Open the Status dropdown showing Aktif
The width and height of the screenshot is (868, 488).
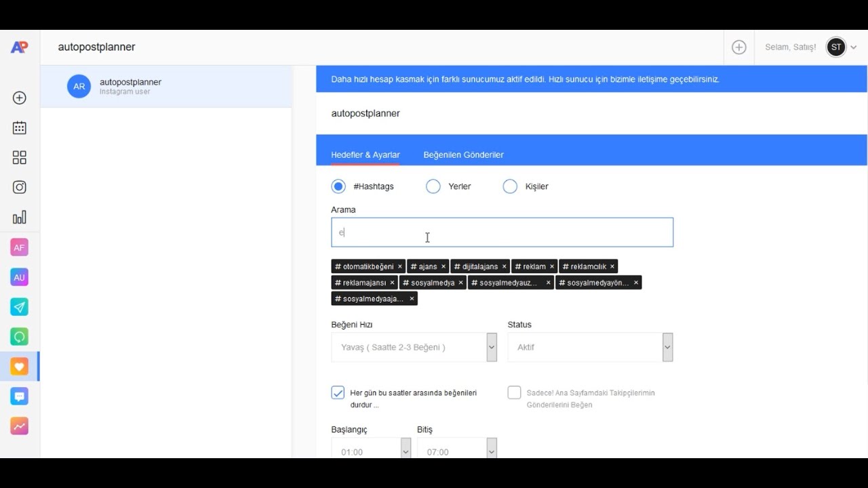(590, 347)
